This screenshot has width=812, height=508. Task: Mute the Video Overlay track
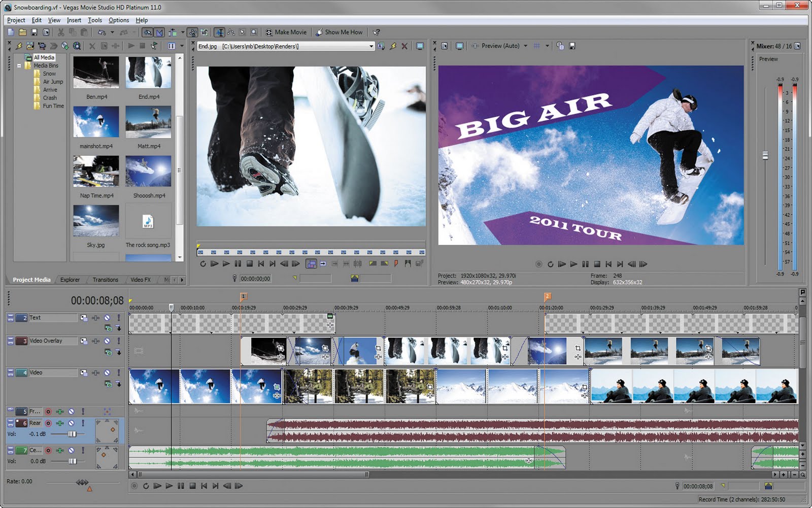point(108,341)
